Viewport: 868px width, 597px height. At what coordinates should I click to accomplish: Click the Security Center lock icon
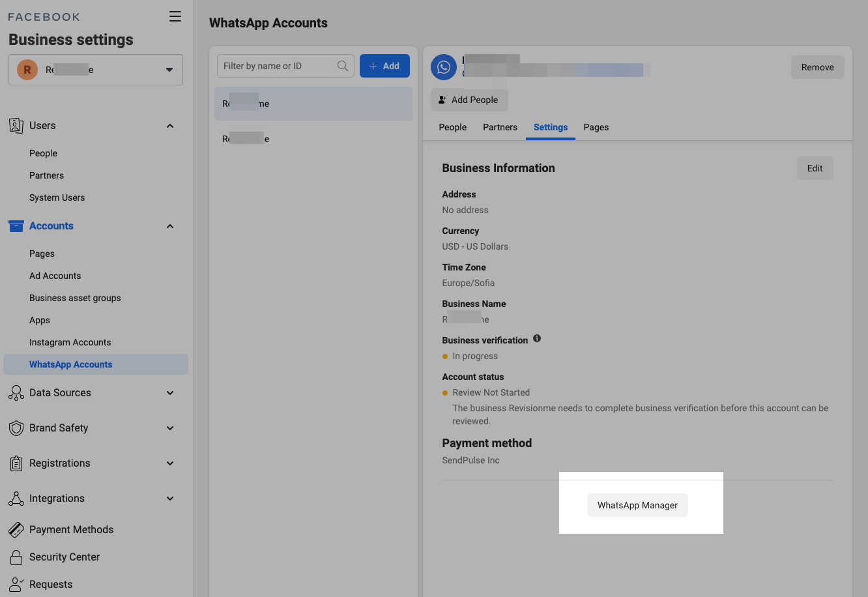(x=16, y=557)
